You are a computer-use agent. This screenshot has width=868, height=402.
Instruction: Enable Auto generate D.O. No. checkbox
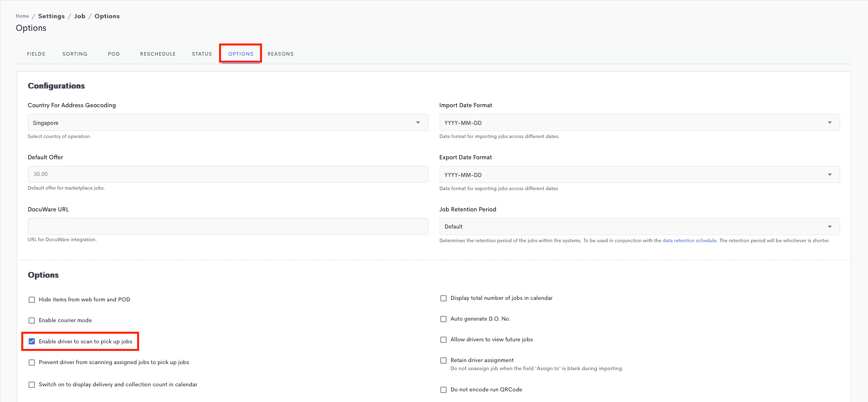point(444,319)
